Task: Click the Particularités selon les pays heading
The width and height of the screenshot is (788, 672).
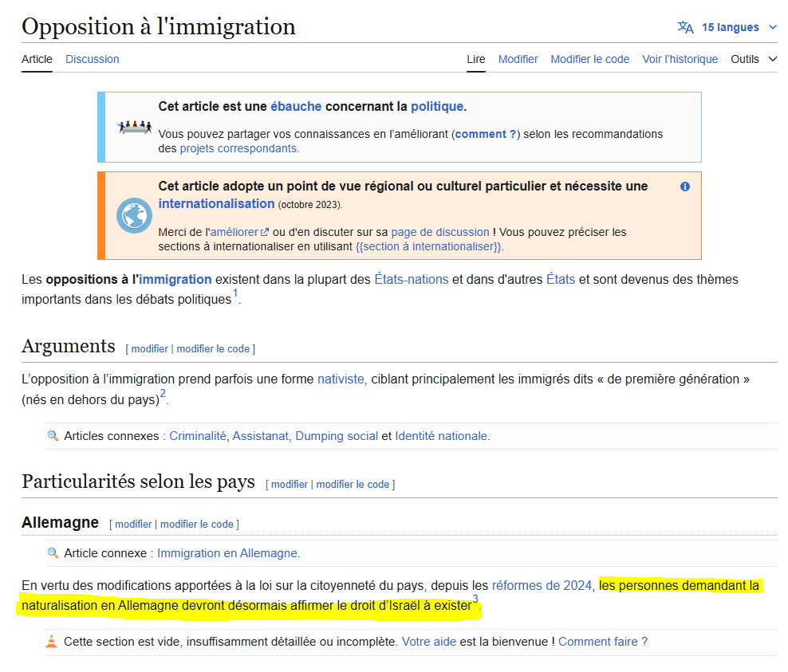Action: 138,481
